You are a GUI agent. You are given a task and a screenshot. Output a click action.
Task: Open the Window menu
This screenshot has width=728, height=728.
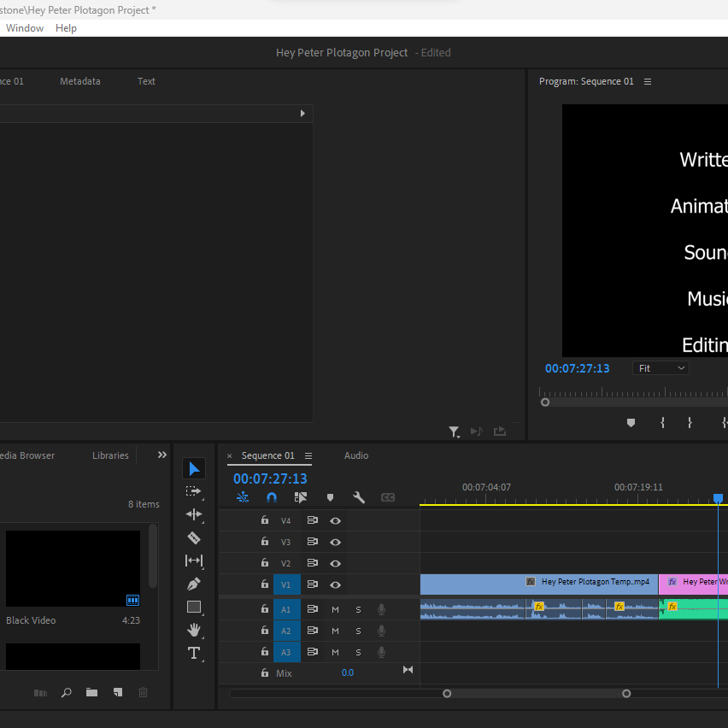tap(25, 28)
